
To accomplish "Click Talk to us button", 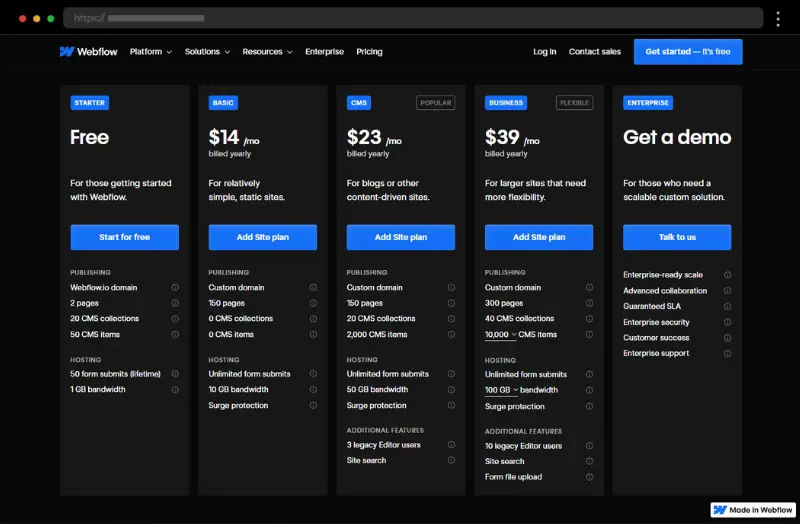I will click(x=677, y=237).
